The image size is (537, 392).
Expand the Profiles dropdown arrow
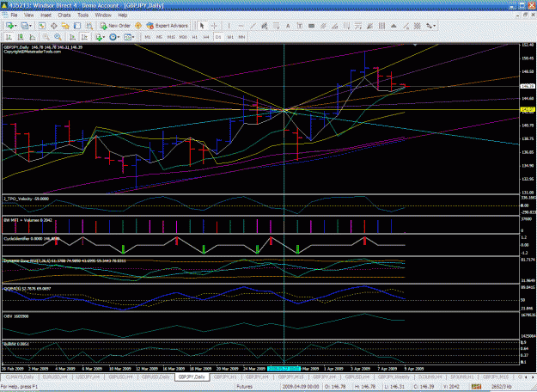(x=30, y=26)
